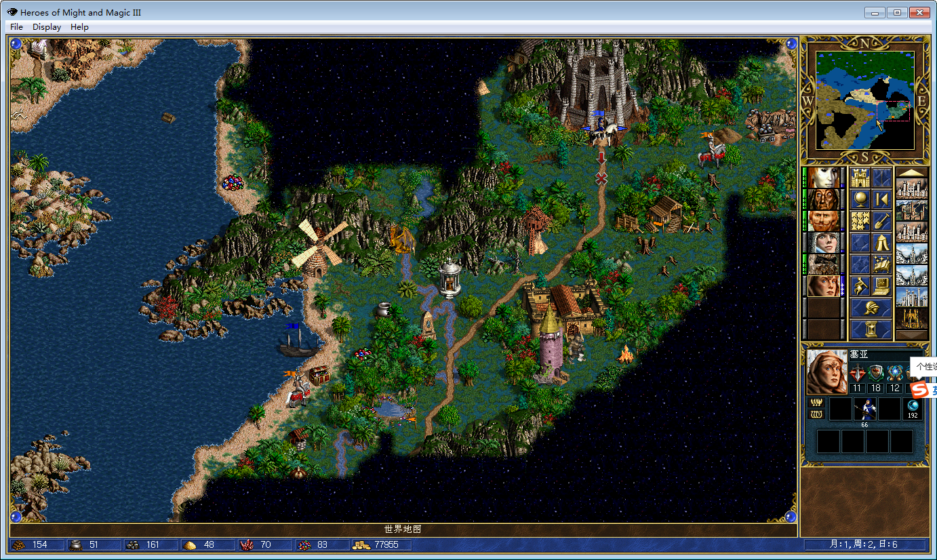The width and height of the screenshot is (937, 560).
Task: Click the gems resource count 83
Action: [x=321, y=545]
